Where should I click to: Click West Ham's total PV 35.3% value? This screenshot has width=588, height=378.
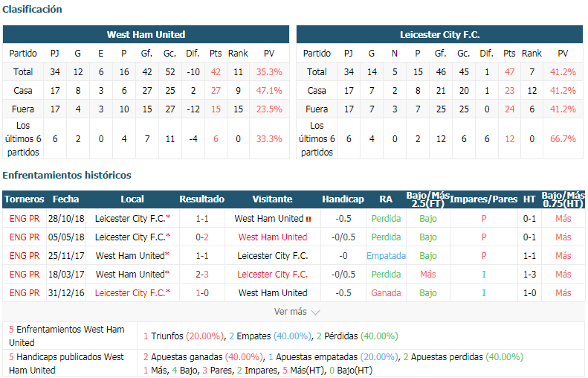click(269, 71)
